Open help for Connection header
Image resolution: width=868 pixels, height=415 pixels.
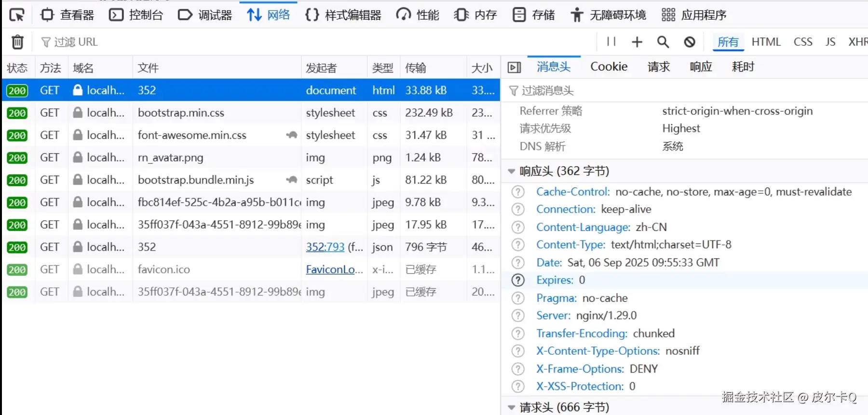coord(518,209)
